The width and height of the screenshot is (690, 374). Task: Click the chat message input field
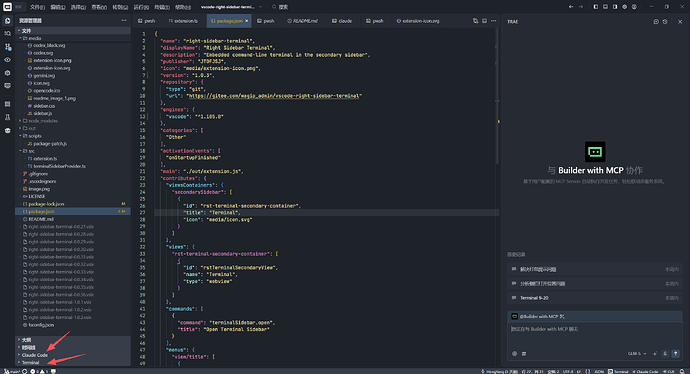coord(595,335)
